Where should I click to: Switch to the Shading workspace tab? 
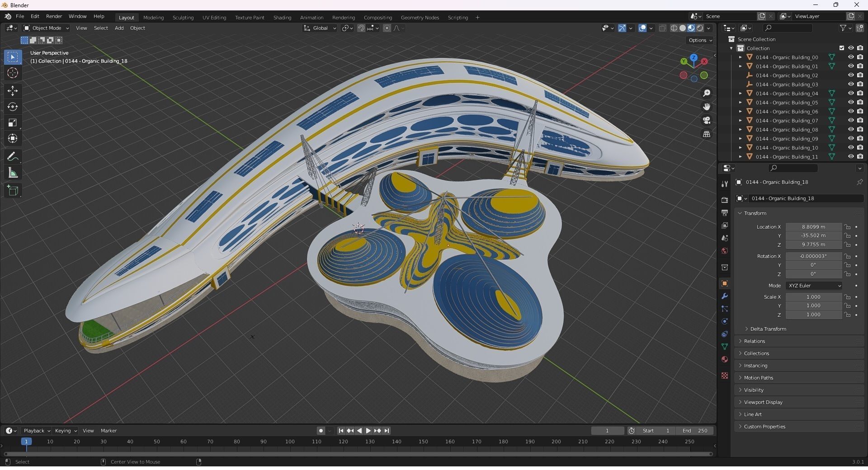point(282,18)
